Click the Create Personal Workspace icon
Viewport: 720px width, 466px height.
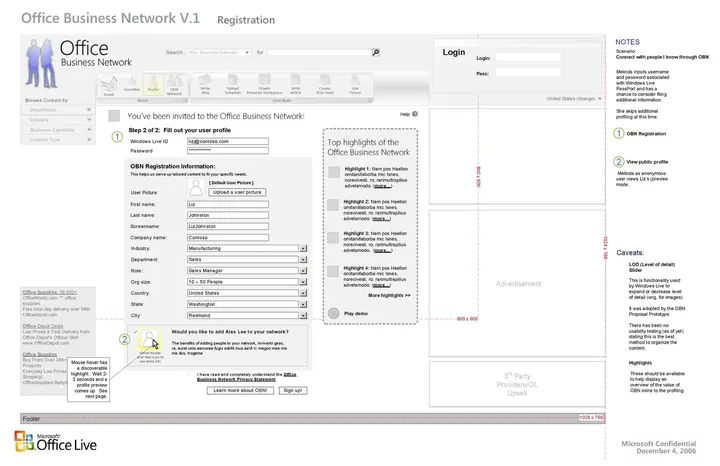click(x=264, y=84)
